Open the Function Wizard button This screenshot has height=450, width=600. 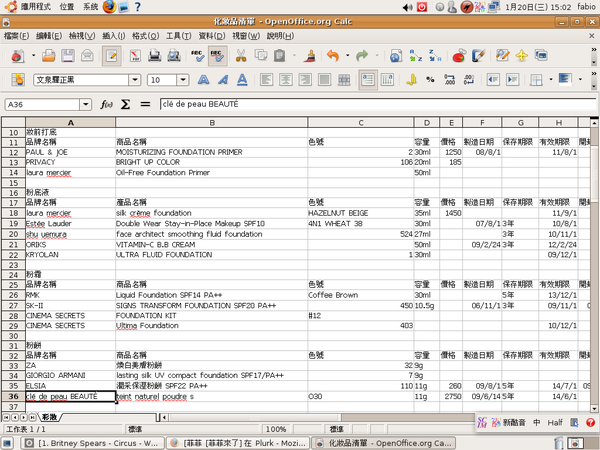point(106,104)
